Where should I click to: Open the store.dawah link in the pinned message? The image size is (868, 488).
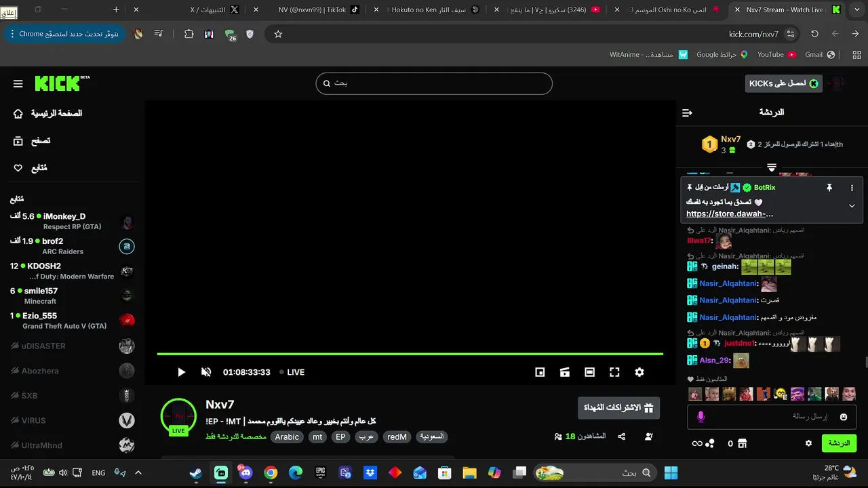point(730,213)
